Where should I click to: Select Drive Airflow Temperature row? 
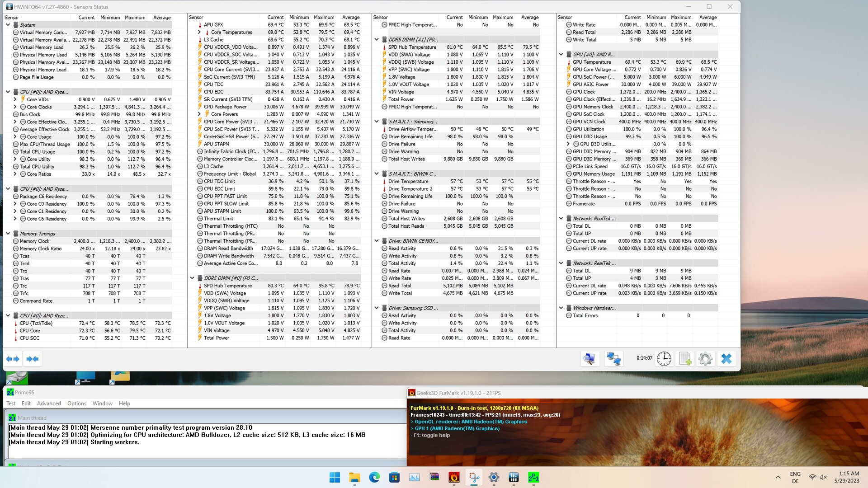click(x=460, y=129)
